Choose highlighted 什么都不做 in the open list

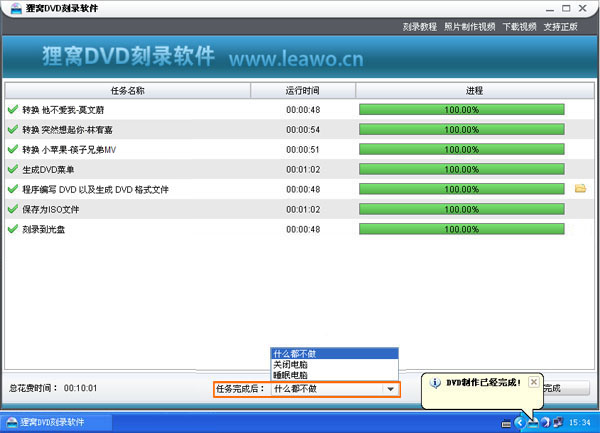334,353
